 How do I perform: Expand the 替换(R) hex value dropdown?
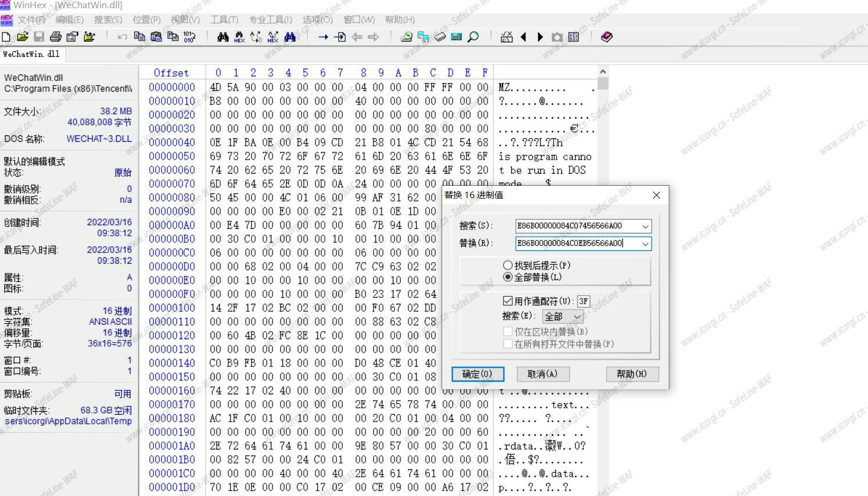pyautogui.click(x=645, y=244)
